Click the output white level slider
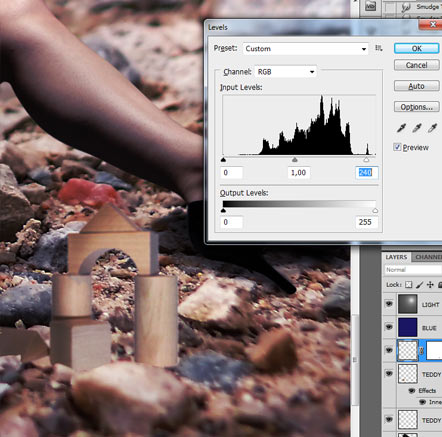Screen dimensions: 442x437 pos(375,210)
